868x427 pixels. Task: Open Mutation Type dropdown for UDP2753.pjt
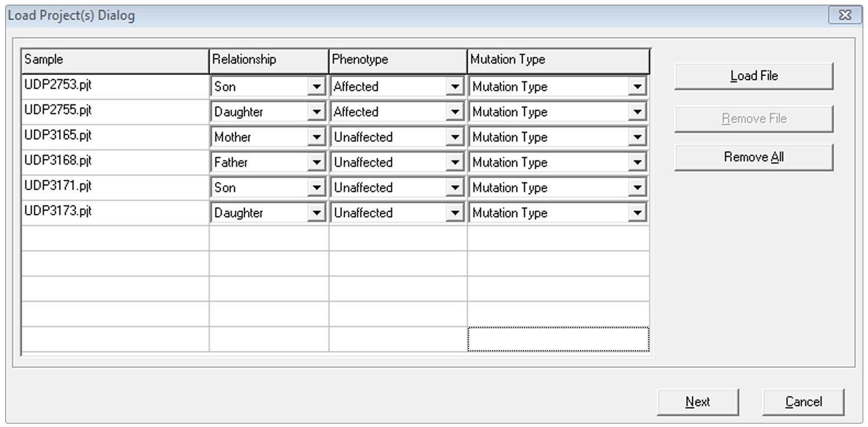637,87
